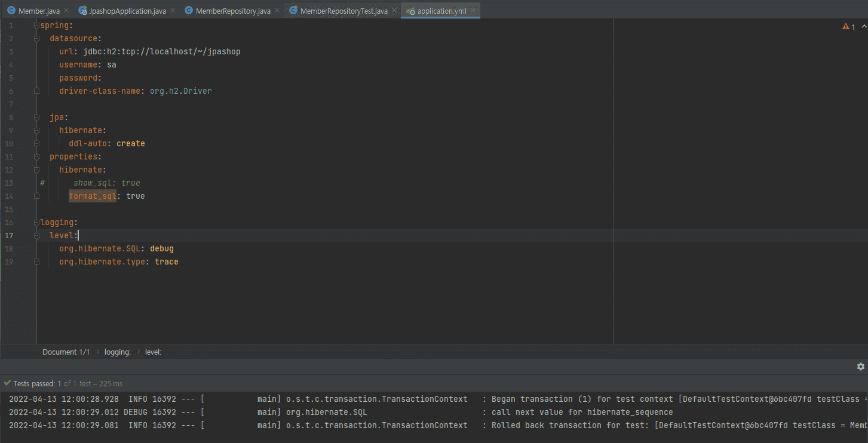Screen dimensions: 868x443
Task: Close the MemberRepository.java tab
Action: pos(277,11)
